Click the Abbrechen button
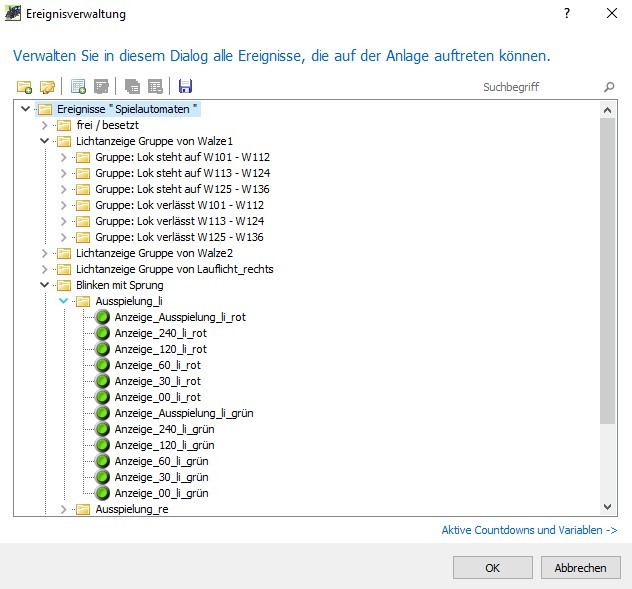Viewport: 632px width, 589px height. 580,568
